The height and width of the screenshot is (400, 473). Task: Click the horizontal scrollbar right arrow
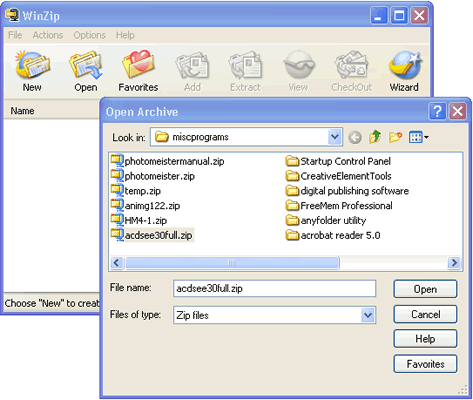pos(454,263)
